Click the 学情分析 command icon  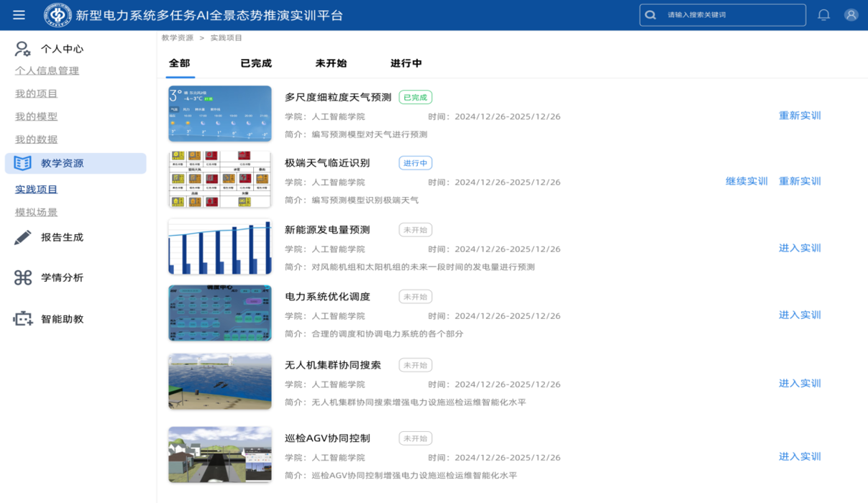pyautogui.click(x=23, y=277)
